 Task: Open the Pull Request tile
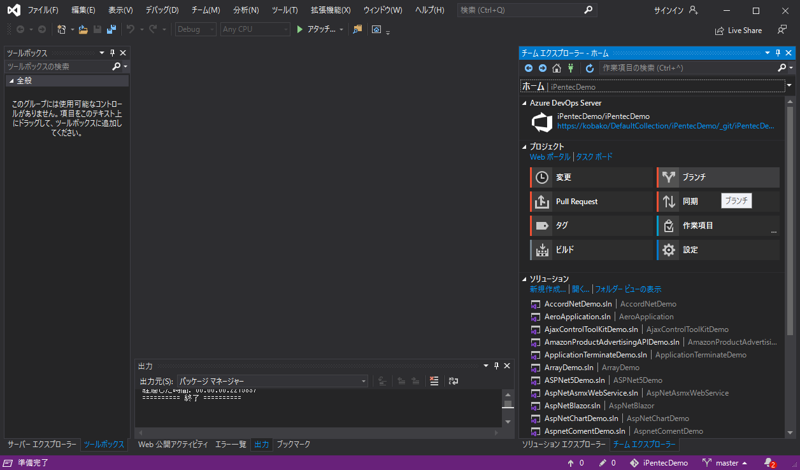tap(591, 202)
